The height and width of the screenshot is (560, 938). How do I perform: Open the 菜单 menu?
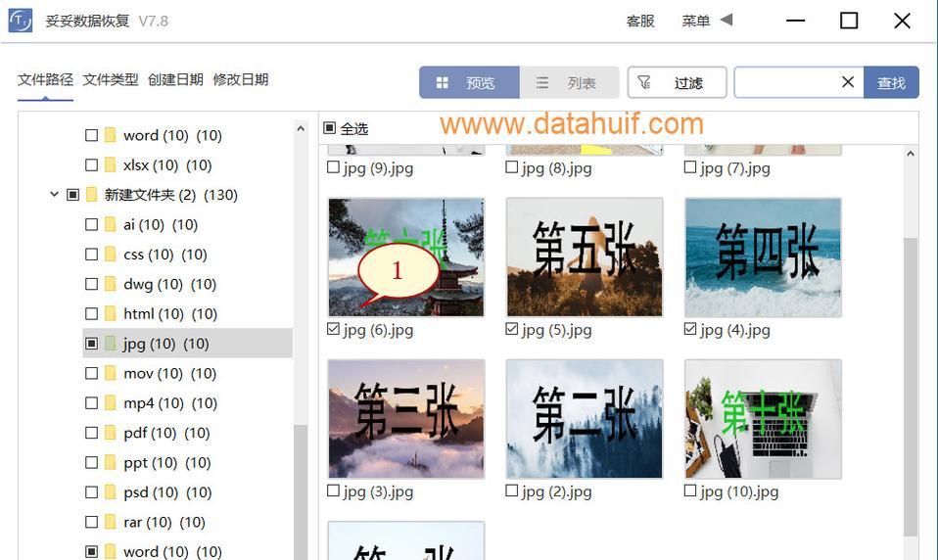tap(696, 21)
